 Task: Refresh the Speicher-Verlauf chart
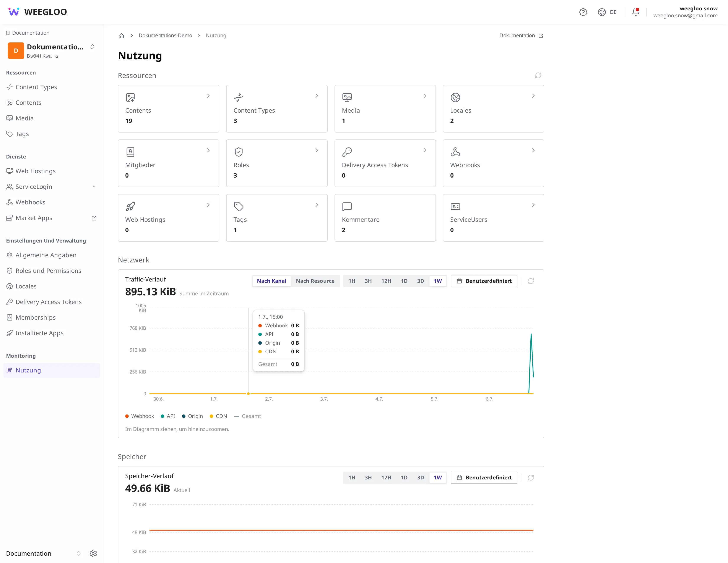coord(531,478)
